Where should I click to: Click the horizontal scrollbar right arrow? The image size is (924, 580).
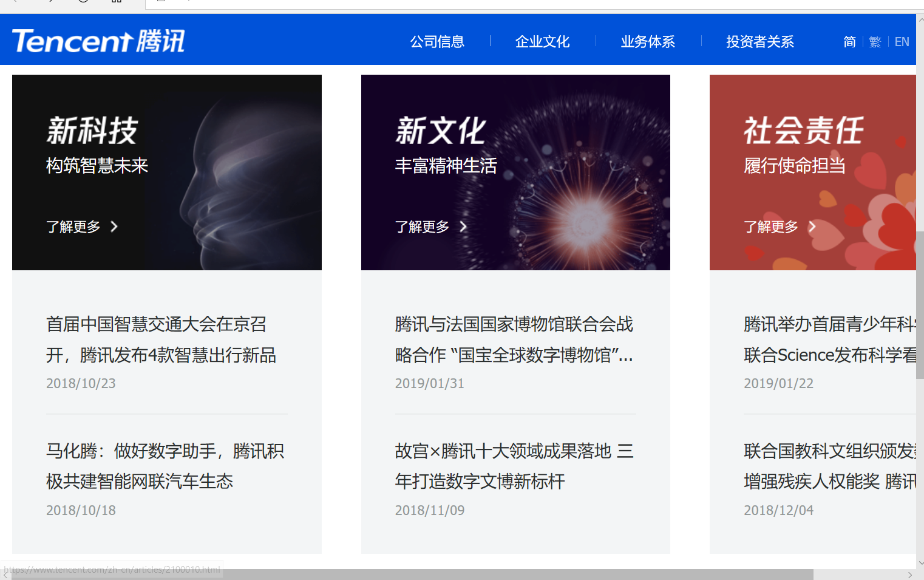pyautogui.click(x=910, y=575)
